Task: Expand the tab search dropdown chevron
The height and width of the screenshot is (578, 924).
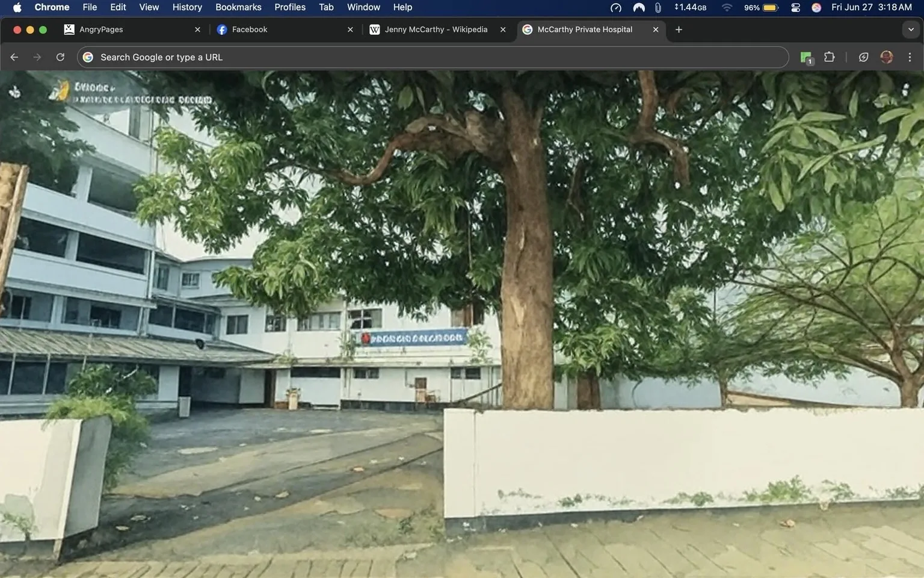Action: coord(911,30)
